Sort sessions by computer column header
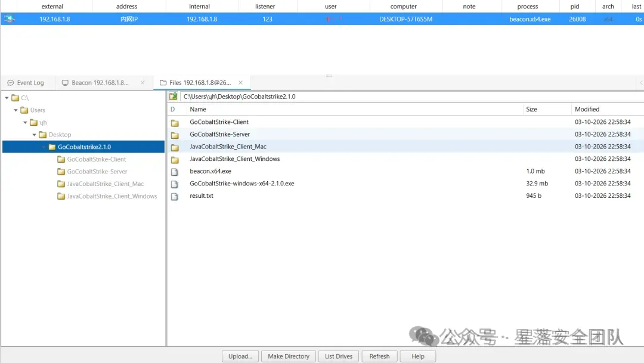The height and width of the screenshot is (363, 644). (403, 7)
